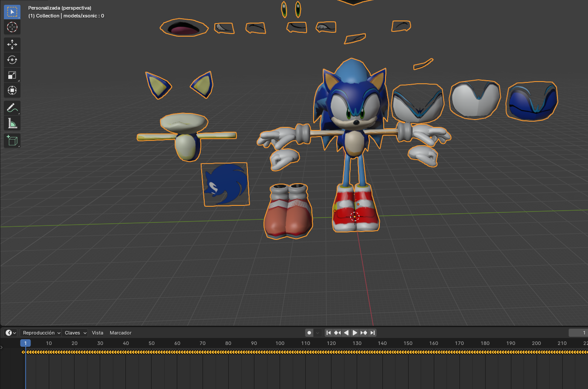Jump to the timeline end frame

[x=372, y=333]
